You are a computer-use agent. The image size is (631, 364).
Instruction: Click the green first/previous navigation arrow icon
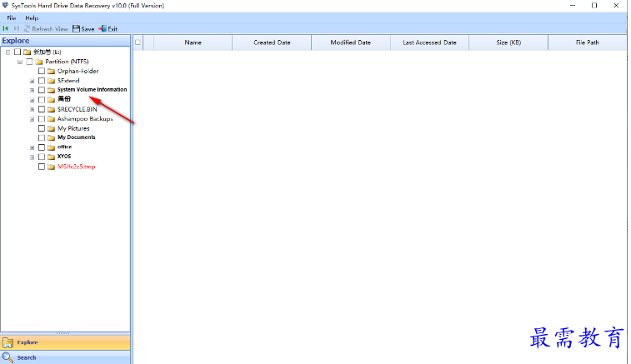[x=5, y=28]
